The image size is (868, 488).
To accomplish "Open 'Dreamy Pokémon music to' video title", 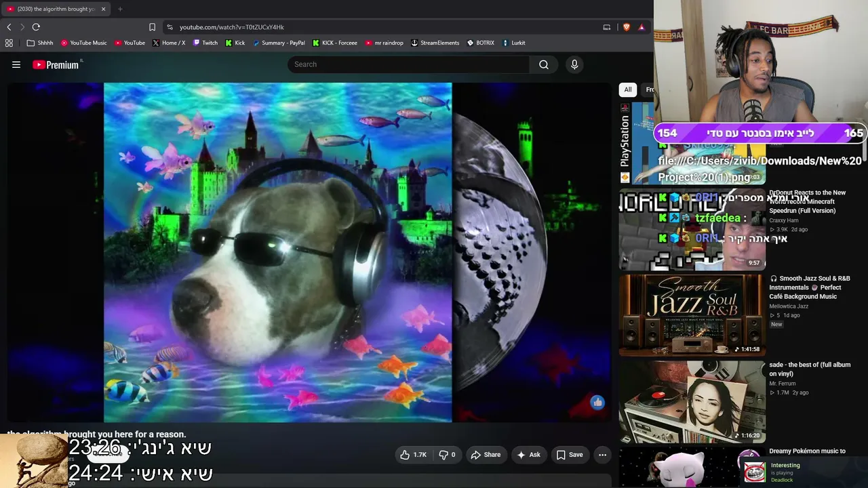I will click(x=807, y=451).
